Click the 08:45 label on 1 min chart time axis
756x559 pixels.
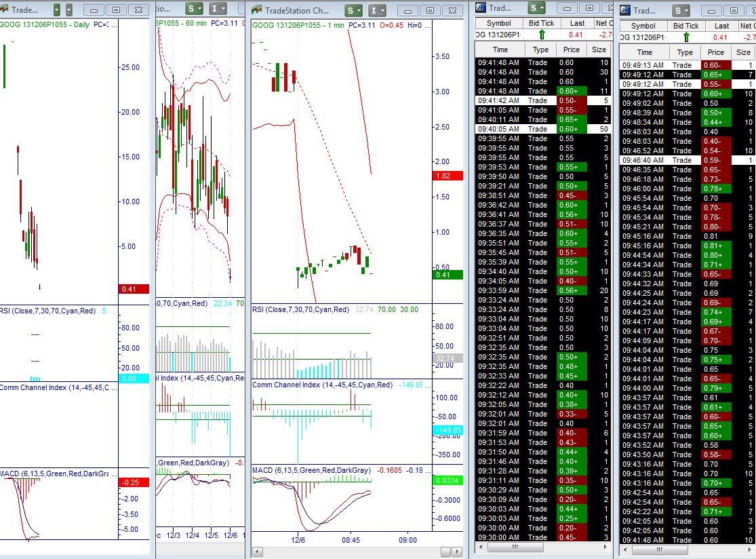[x=351, y=540]
